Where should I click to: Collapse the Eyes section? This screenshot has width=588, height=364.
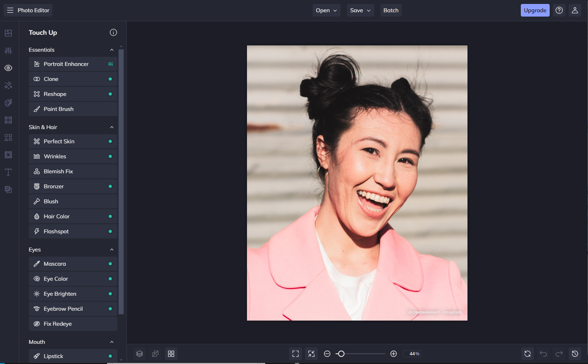112,249
